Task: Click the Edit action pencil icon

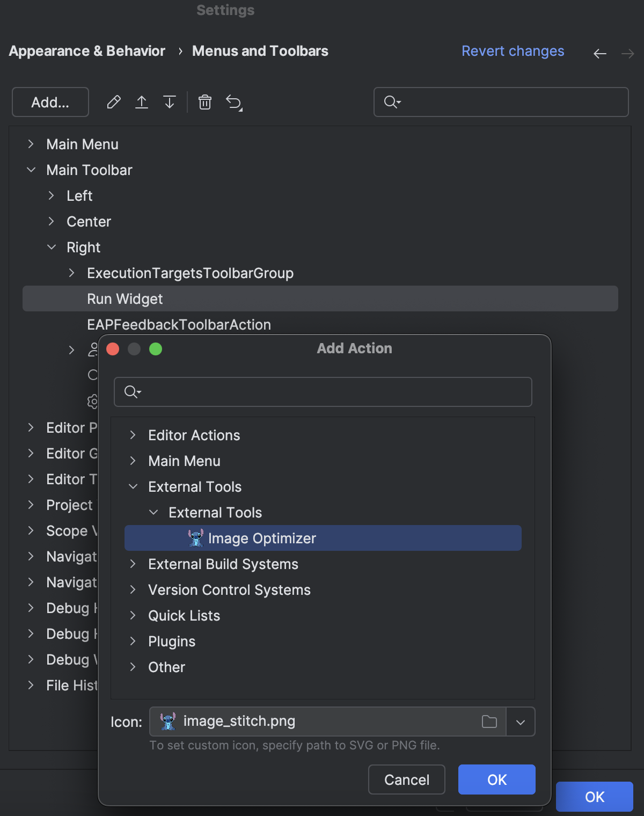Action: click(113, 102)
